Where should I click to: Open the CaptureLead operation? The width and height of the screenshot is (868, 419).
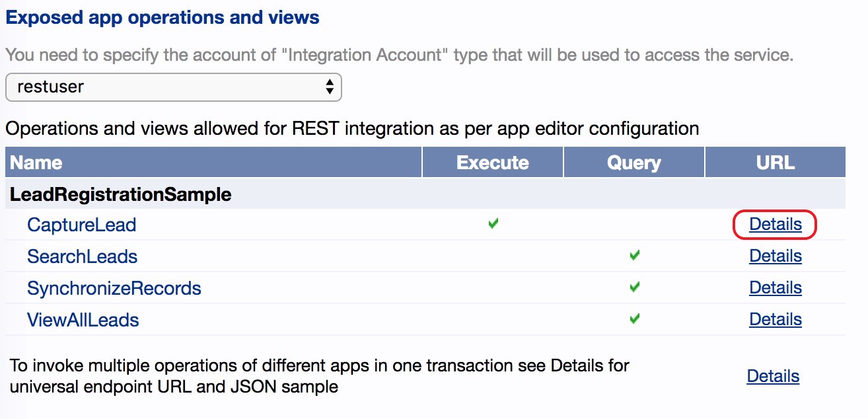tap(81, 225)
